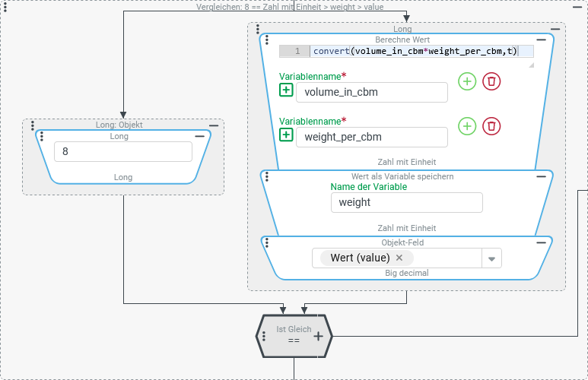Collapse the Wert als Variable speichern block

pyautogui.click(x=541, y=176)
